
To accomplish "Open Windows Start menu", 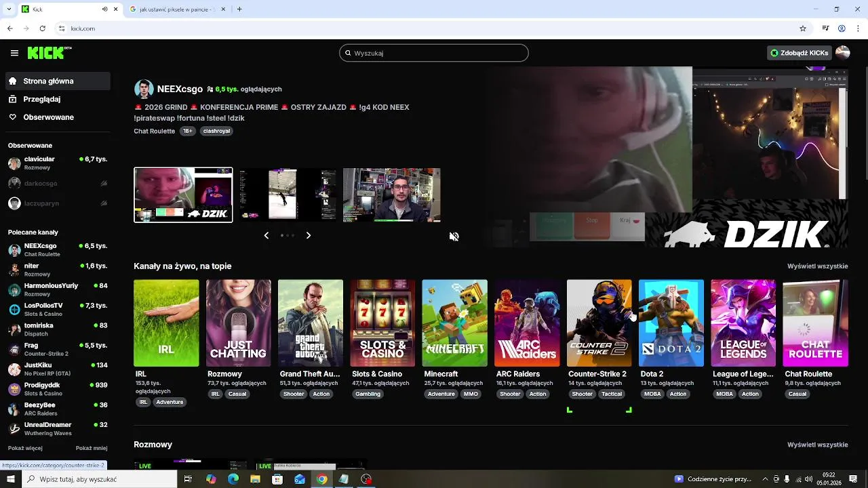I will click(x=10, y=479).
